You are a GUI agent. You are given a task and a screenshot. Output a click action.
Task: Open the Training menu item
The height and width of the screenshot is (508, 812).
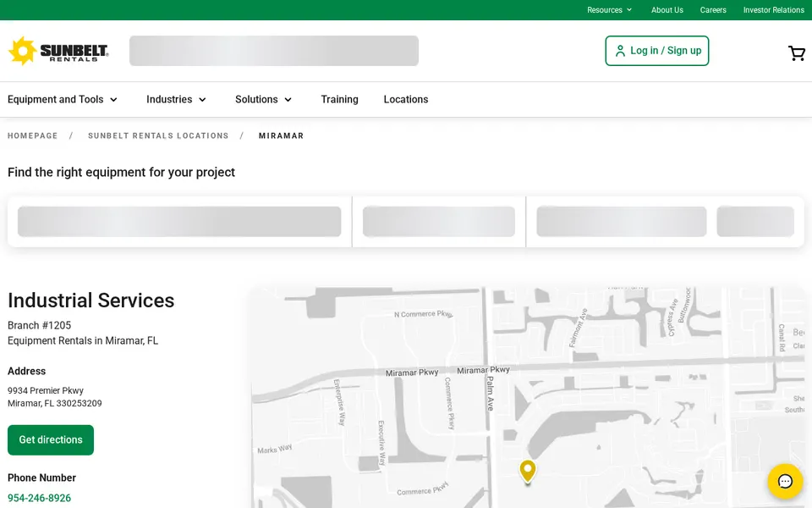[x=340, y=100]
